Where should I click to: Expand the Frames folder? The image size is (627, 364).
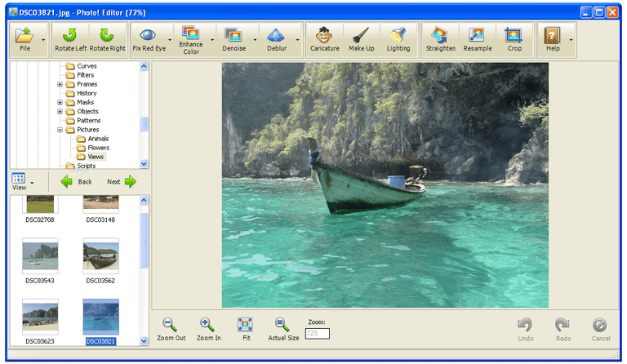click(x=60, y=84)
